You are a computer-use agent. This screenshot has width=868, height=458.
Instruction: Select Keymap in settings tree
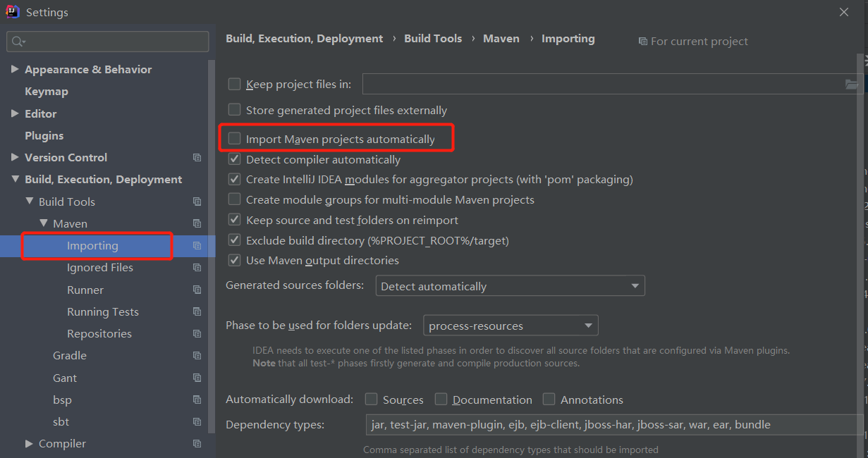(47, 92)
